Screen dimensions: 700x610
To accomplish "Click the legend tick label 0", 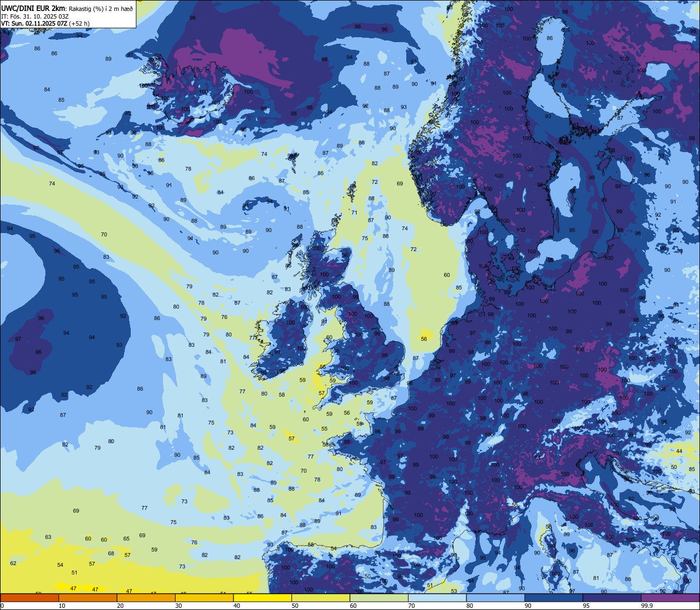I will (x=2, y=606).
